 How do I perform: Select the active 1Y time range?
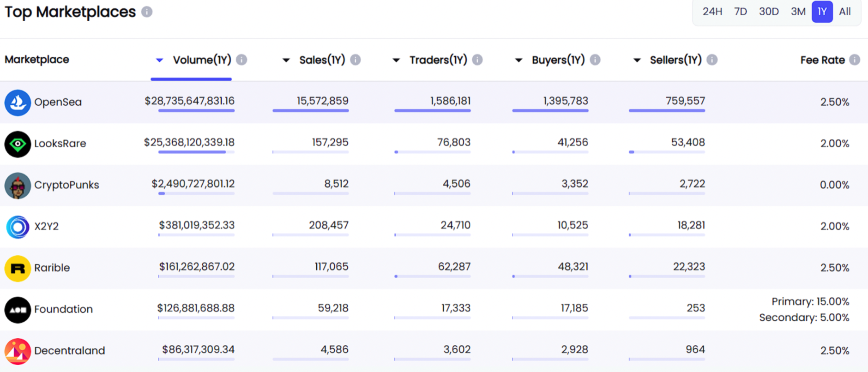(822, 12)
